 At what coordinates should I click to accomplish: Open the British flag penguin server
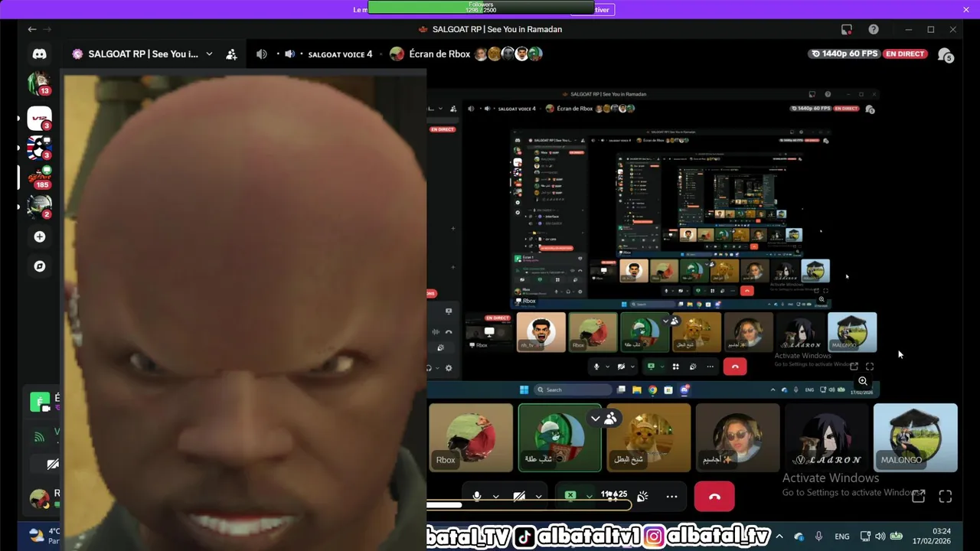pyautogui.click(x=39, y=148)
